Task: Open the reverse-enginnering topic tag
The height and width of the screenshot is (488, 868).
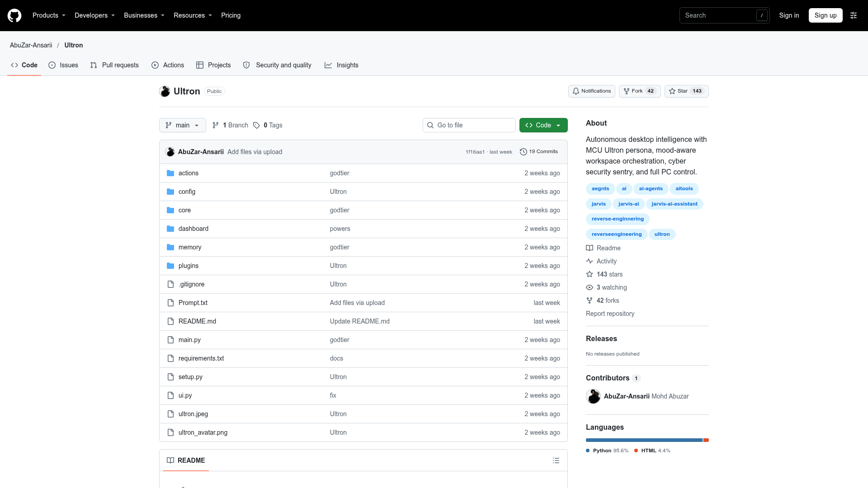Action: (x=618, y=219)
